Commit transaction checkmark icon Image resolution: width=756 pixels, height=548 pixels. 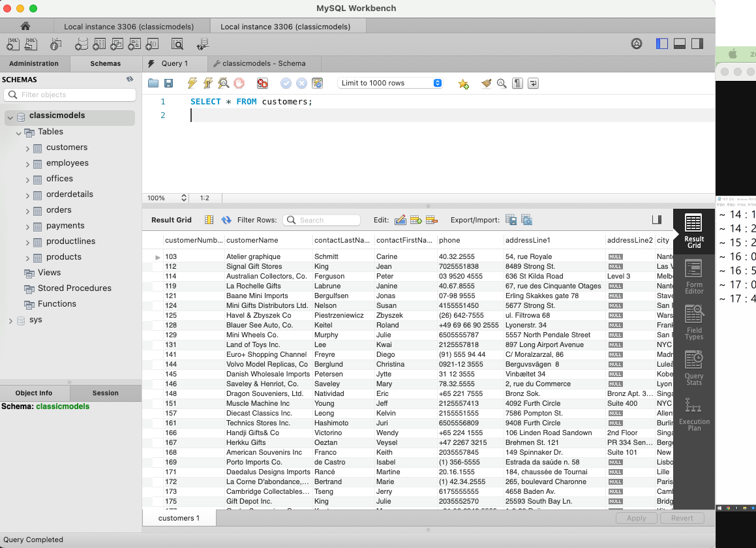(286, 83)
